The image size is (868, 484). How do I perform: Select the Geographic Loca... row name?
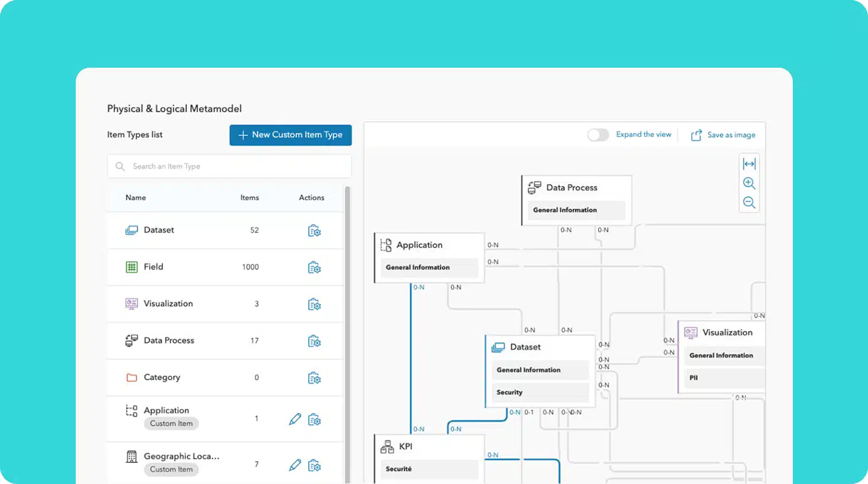point(181,456)
